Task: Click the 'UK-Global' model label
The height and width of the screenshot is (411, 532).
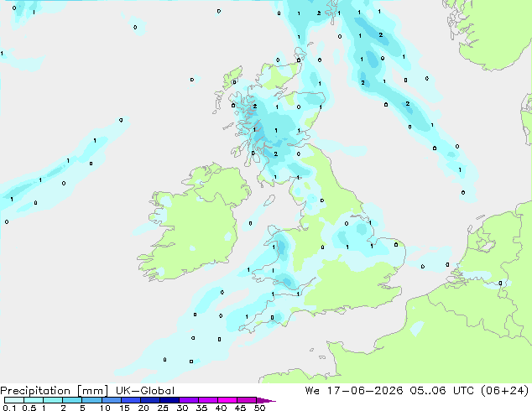Action: pyautogui.click(x=145, y=391)
